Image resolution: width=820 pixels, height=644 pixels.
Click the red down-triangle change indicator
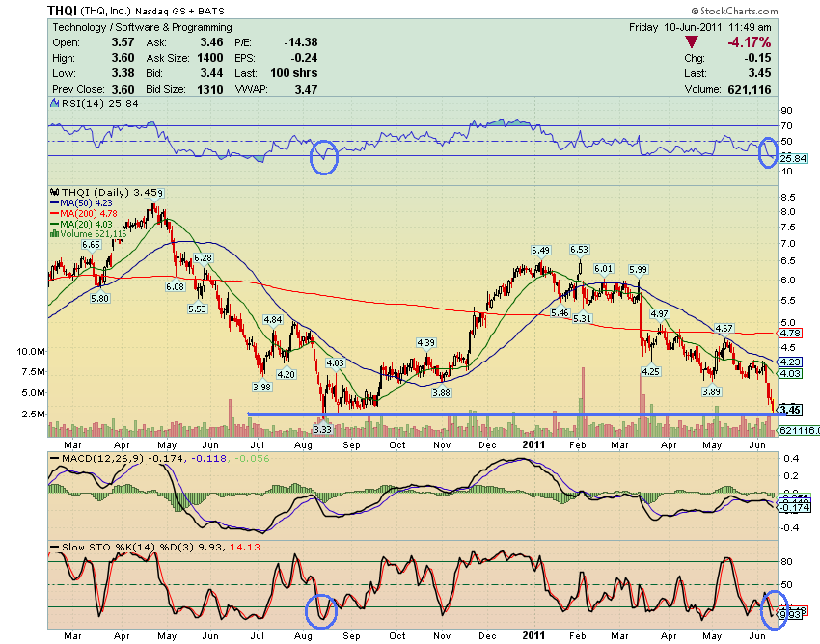tap(692, 42)
